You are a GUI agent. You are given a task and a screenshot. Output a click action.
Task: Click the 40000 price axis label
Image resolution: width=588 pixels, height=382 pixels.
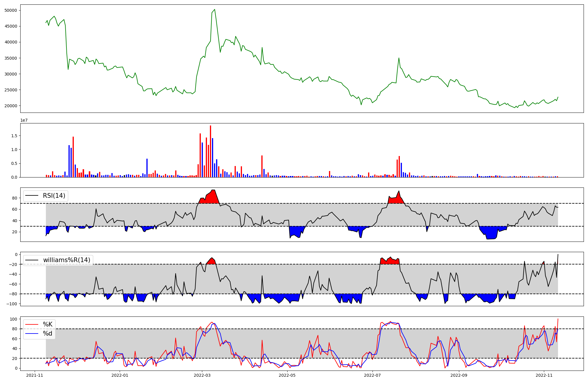pyautogui.click(x=11, y=42)
